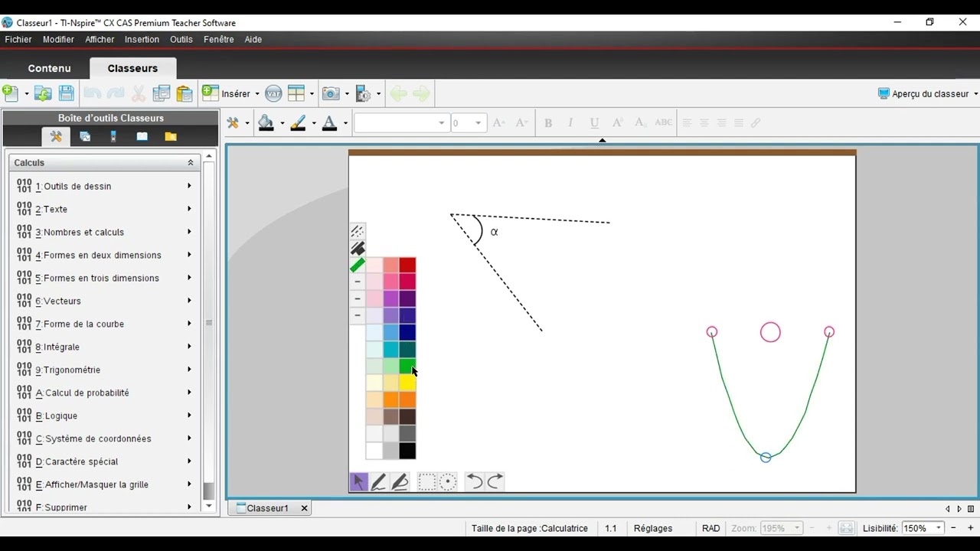Click the document settings handheld-gear icon
This screenshot has width=980, height=551.
[x=364, y=93]
